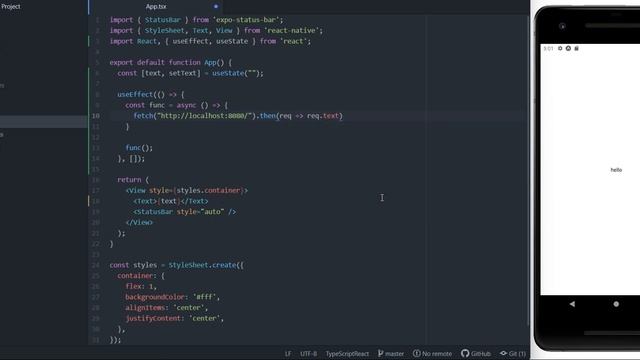Image resolution: width=640 pixels, height=360 pixels.
Task: Change the UTF-8 file encoding
Action: pyautogui.click(x=309, y=354)
